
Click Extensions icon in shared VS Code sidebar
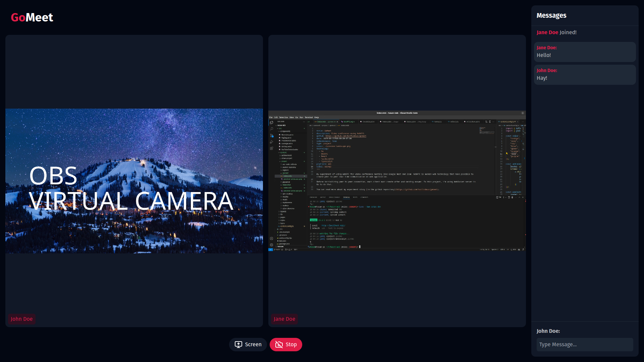tap(271, 148)
